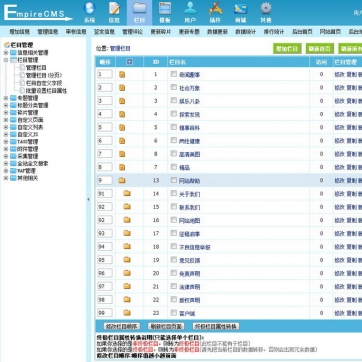Tick the checkbox in the ID 21 row
The image size is (362, 362).
[x=174, y=286]
